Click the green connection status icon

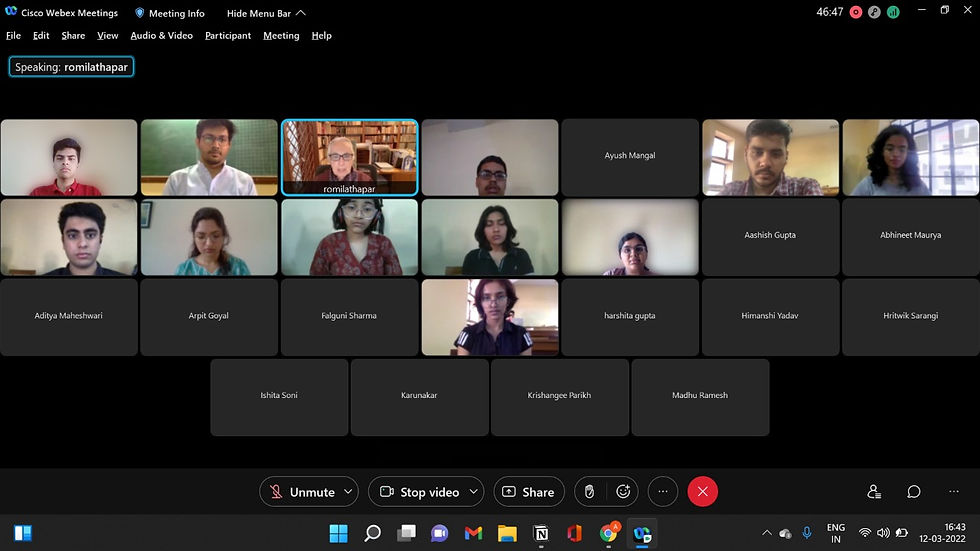point(893,12)
